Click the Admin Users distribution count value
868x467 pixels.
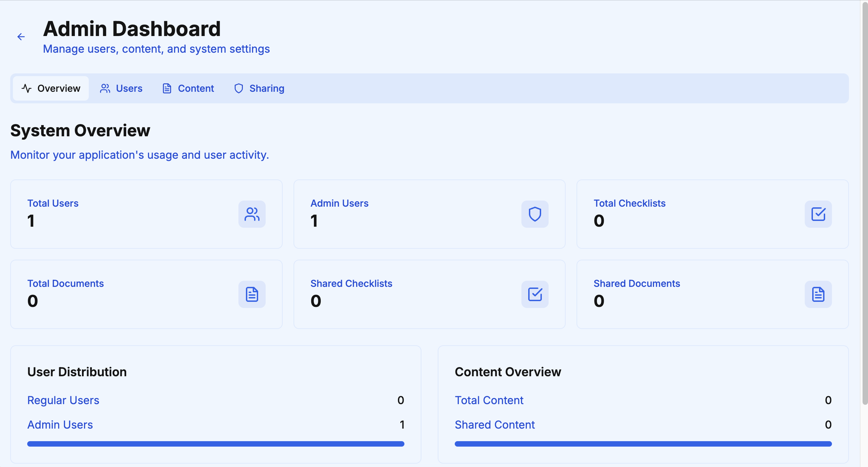pyautogui.click(x=402, y=425)
